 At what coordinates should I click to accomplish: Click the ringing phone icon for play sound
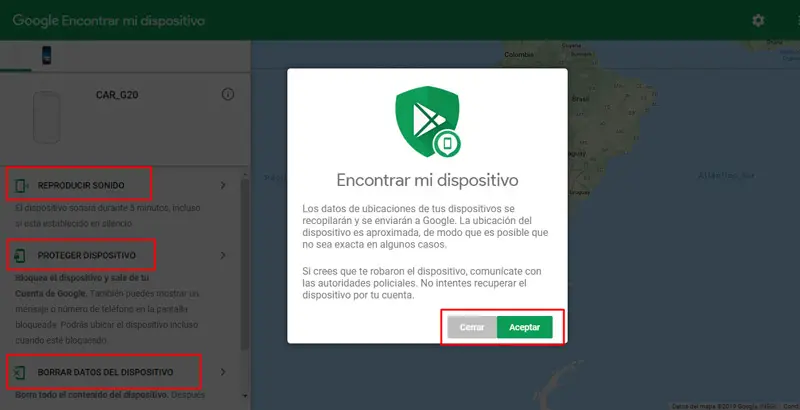21,186
